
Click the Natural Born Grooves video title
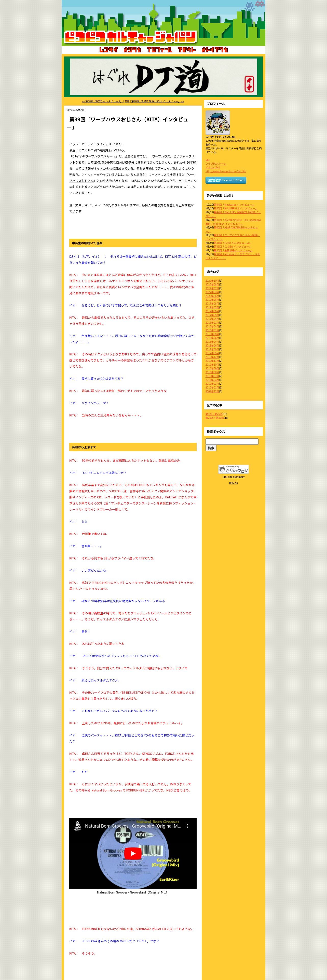pyautogui.click(x=133, y=826)
